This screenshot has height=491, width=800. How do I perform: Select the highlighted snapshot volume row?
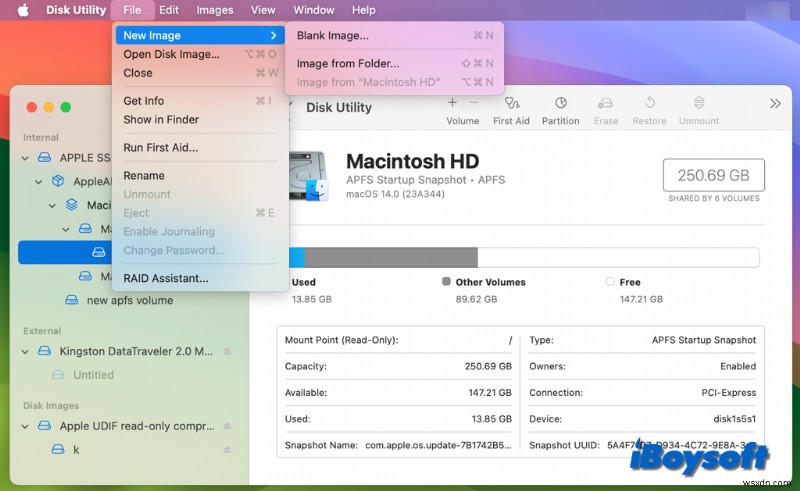point(65,253)
